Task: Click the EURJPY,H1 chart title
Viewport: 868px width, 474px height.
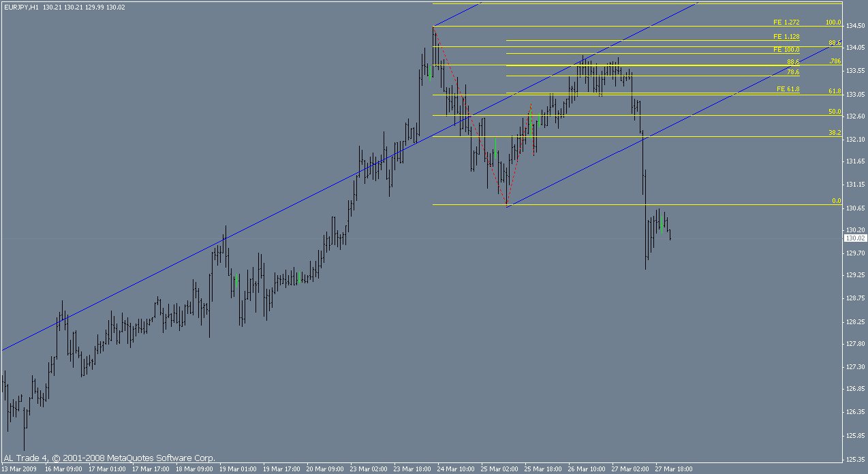Action: (20, 7)
